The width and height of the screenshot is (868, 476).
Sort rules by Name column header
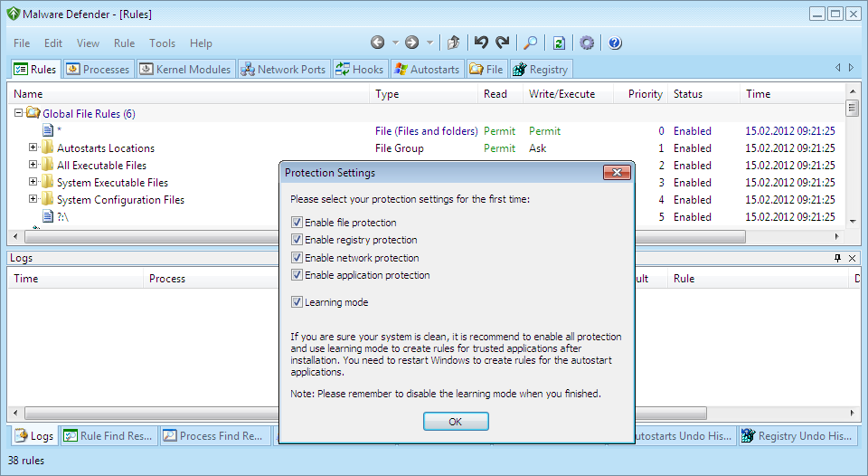(x=188, y=93)
